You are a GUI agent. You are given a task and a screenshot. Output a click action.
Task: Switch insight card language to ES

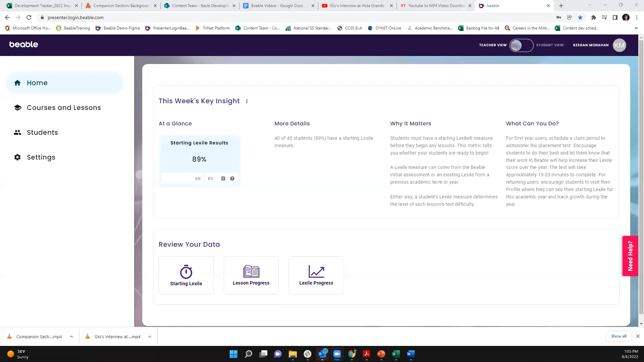click(210, 179)
